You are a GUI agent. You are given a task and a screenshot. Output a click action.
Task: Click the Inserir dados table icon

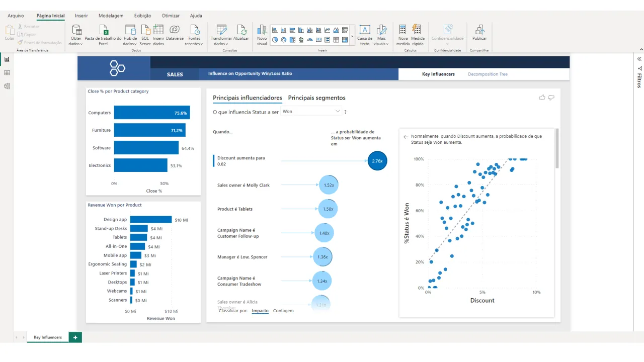[x=158, y=29]
